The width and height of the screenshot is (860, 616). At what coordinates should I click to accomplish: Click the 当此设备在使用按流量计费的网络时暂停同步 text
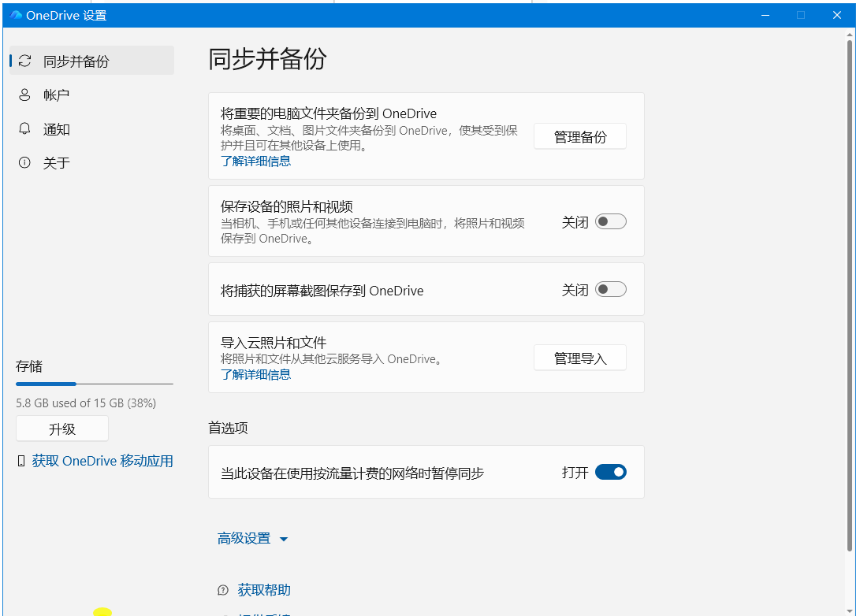352,473
